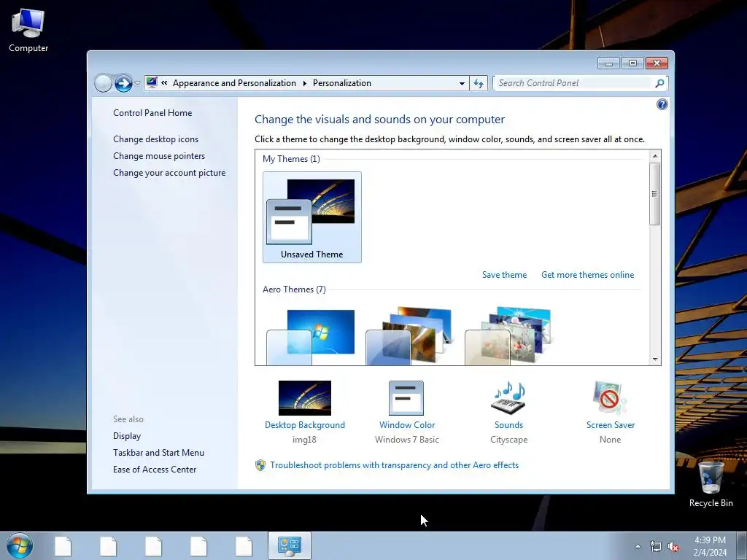Click the fifth blank document taskbar icon

(x=244, y=546)
